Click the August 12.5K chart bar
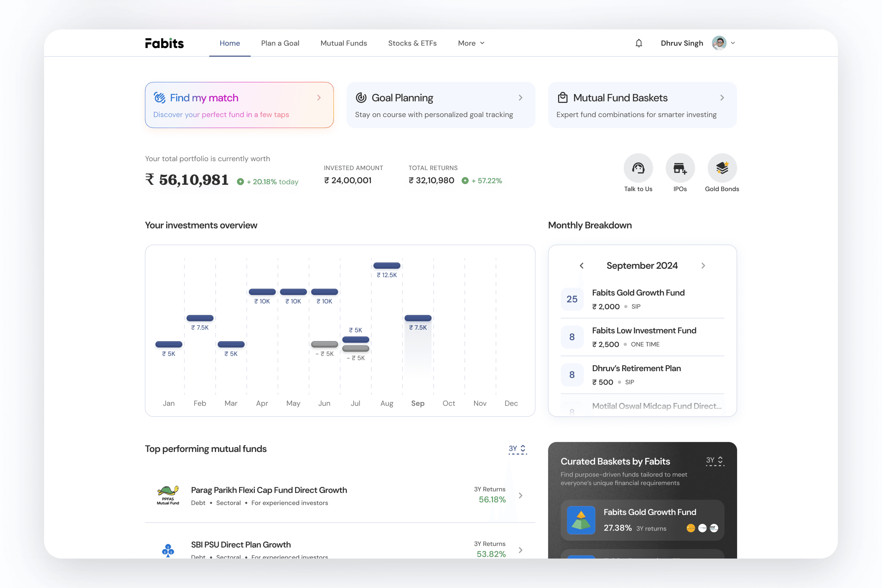The width and height of the screenshot is (882, 588). (x=387, y=265)
